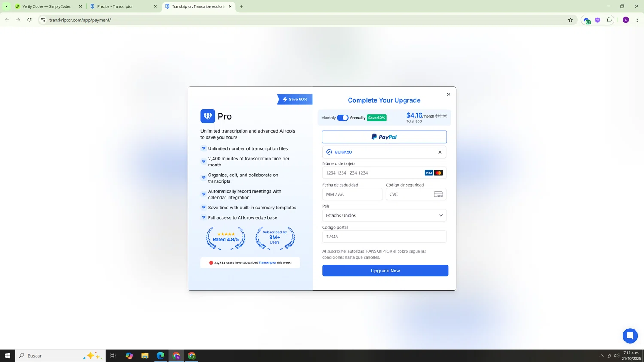Open a new browser tab
The height and width of the screenshot is (362, 644).
point(242,6)
